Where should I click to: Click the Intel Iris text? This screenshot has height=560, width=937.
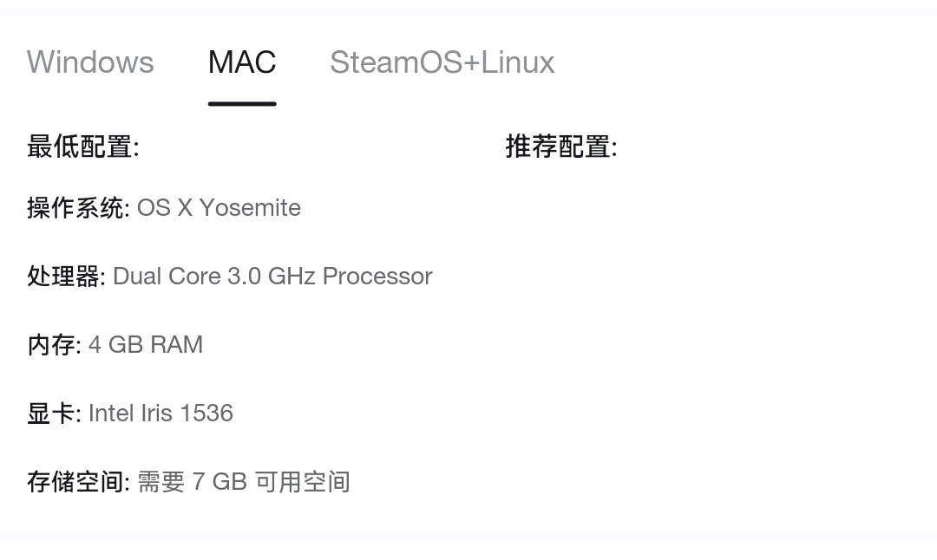131,413
